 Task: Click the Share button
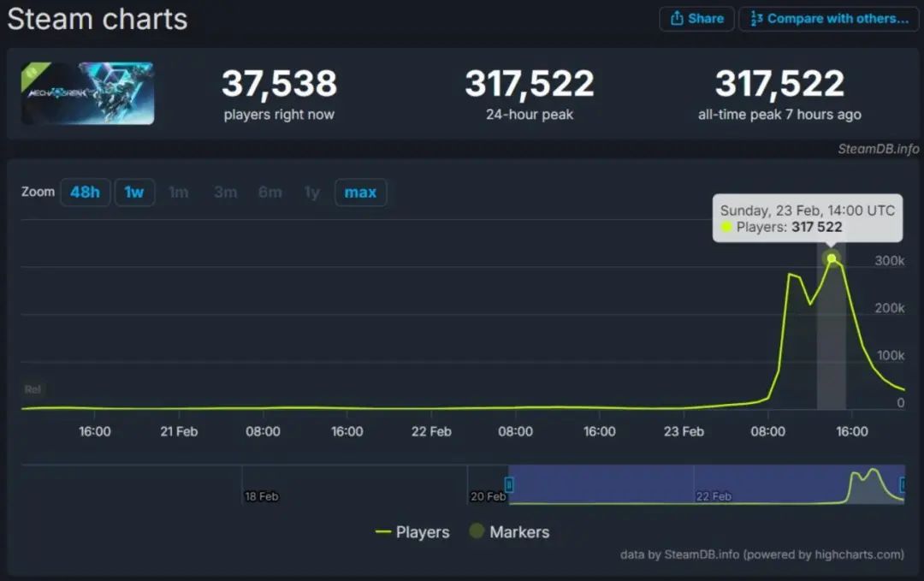pyautogui.click(x=696, y=19)
